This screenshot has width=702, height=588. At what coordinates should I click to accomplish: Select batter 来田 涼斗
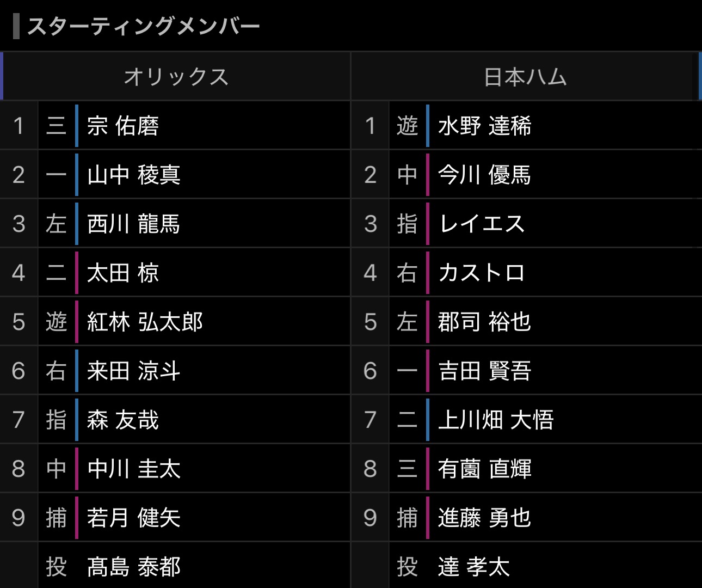(133, 371)
